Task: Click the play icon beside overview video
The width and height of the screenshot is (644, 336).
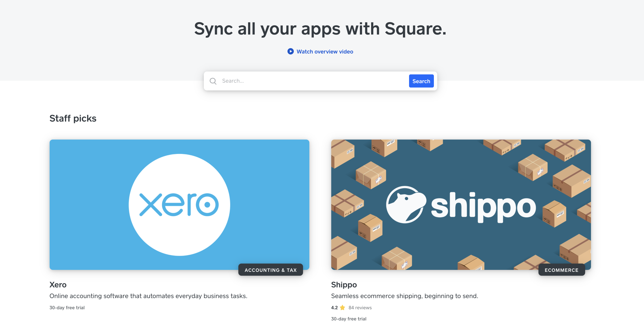Action: tap(290, 52)
